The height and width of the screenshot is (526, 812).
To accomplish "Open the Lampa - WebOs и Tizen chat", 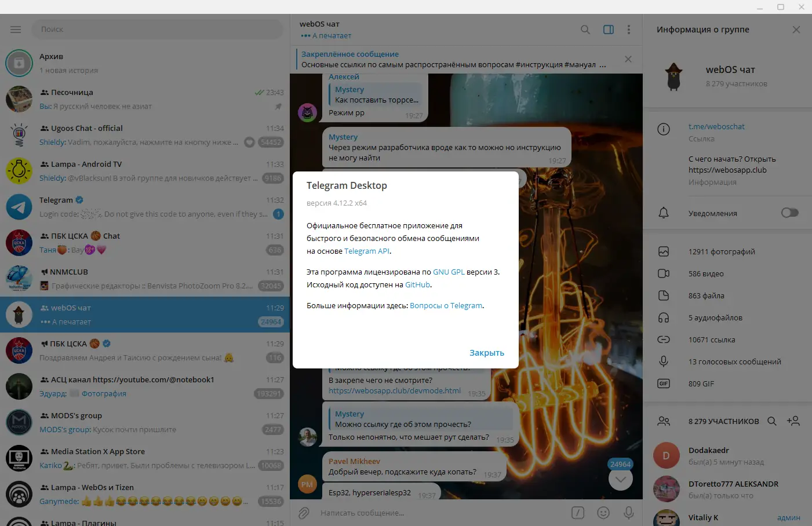I will coord(145,494).
